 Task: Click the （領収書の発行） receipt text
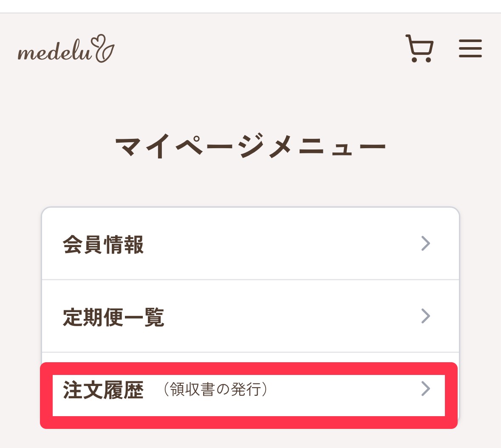(x=215, y=389)
